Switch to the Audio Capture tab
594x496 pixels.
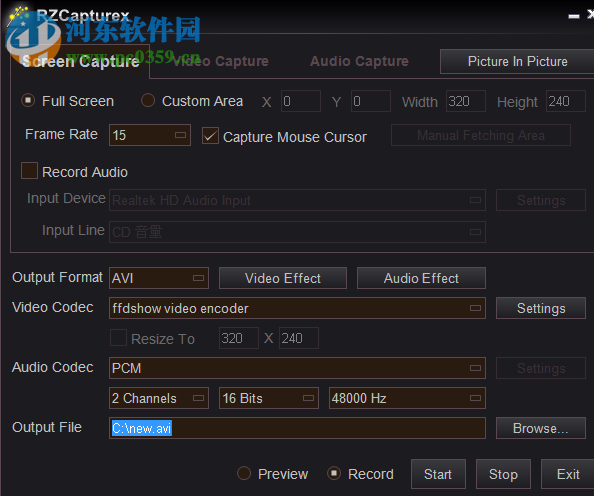tap(359, 61)
